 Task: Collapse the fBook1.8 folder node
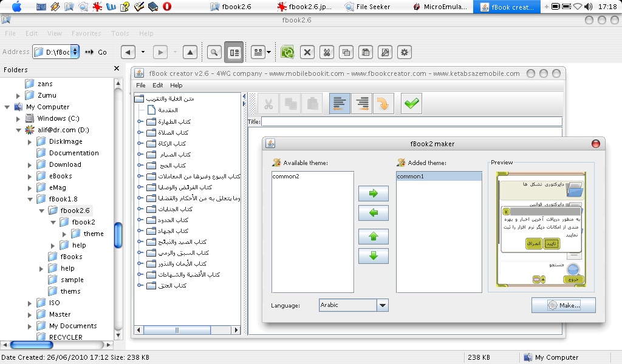pyautogui.click(x=30, y=199)
